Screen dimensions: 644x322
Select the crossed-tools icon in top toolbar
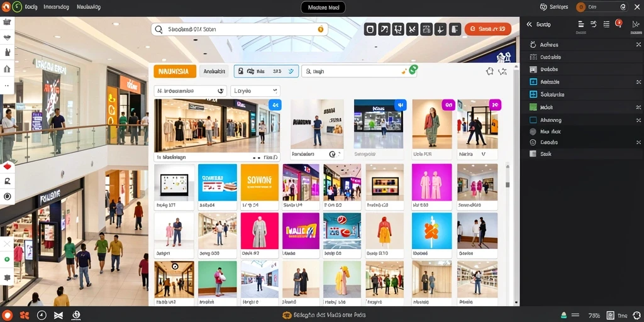tap(412, 29)
